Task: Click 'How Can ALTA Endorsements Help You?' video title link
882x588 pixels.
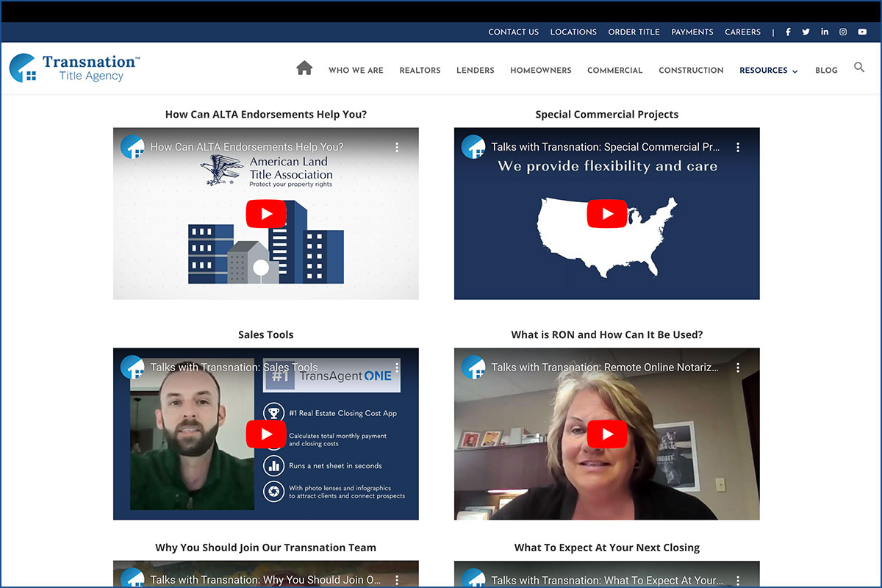Action: tap(247, 147)
